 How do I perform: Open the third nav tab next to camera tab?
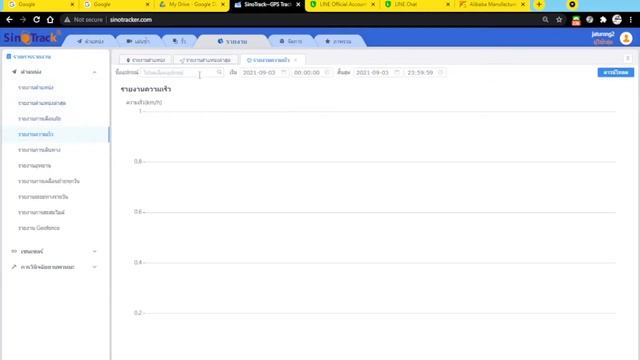pyautogui.click(x=180, y=41)
